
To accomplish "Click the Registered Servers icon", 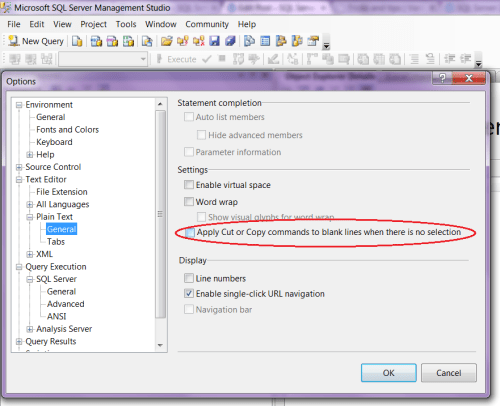I will [249, 41].
